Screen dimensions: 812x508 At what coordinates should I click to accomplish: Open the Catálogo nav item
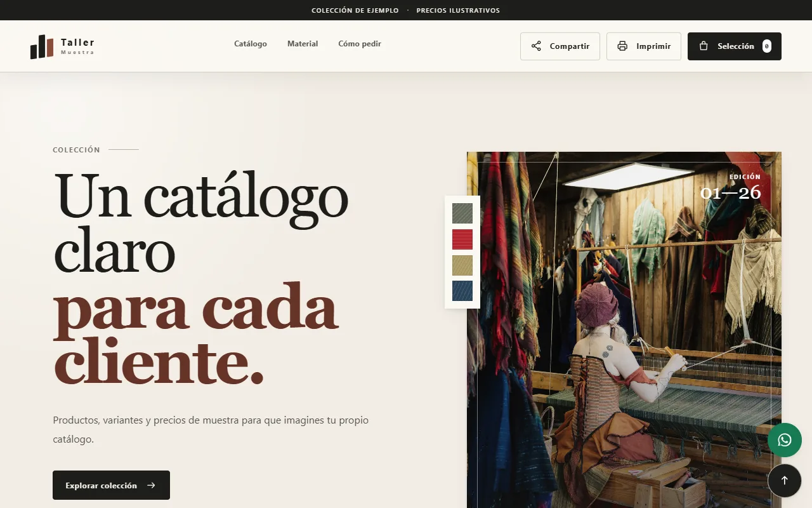coord(251,44)
